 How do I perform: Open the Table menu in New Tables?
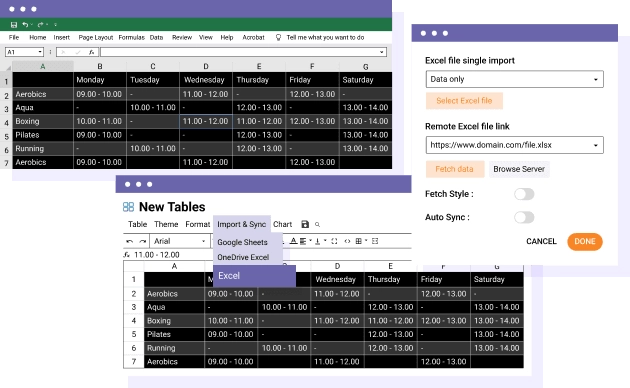coord(137,224)
